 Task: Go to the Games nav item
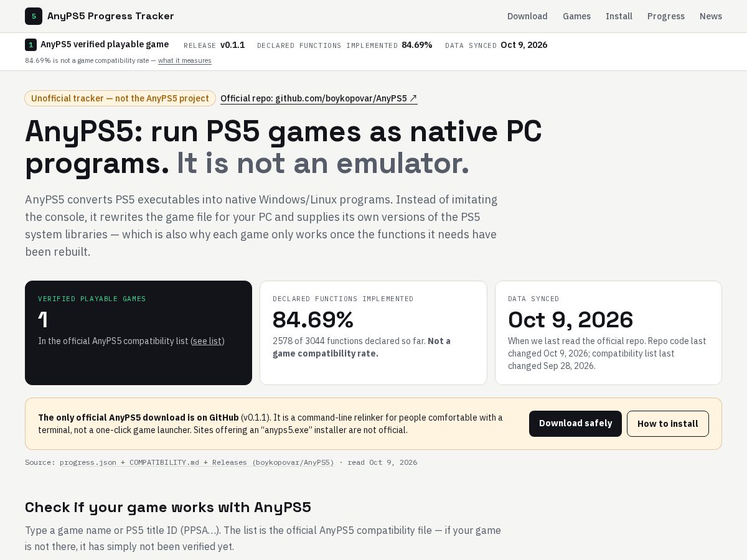click(576, 16)
